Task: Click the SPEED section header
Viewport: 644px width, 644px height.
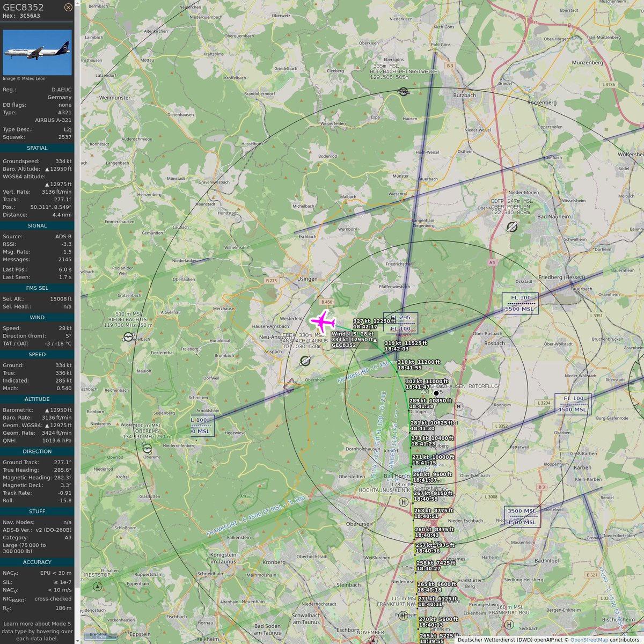Action: [x=37, y=355]
